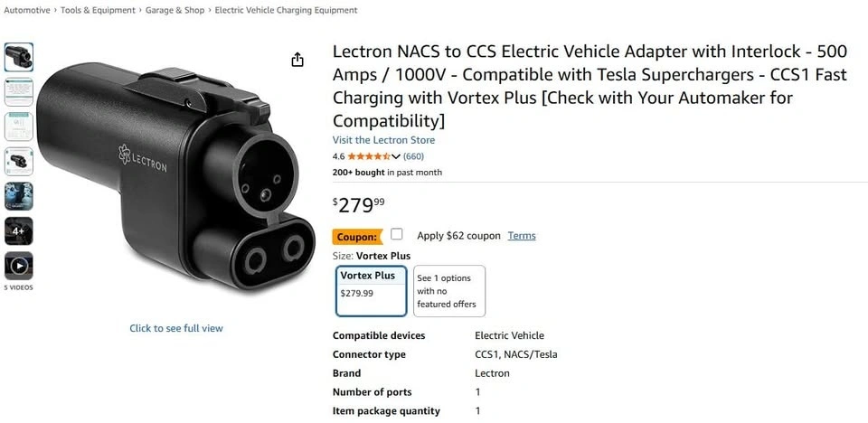Select the second product image thumbnail

click(x=19, y=91)
